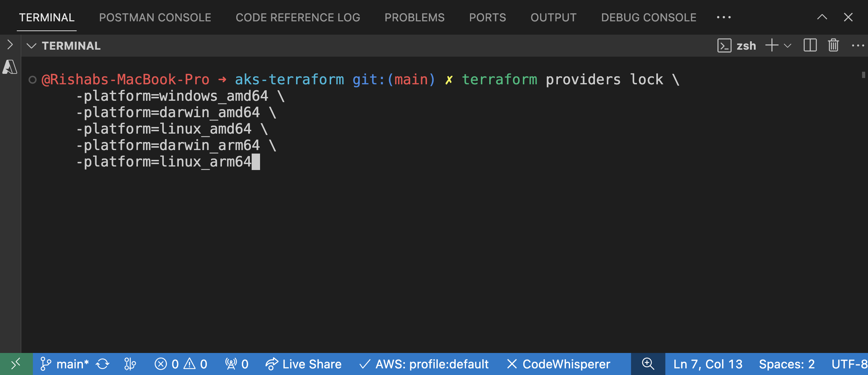Click the git:(main) prompt segment
Screen dimensions: 868x375
(x=394, y=80)
